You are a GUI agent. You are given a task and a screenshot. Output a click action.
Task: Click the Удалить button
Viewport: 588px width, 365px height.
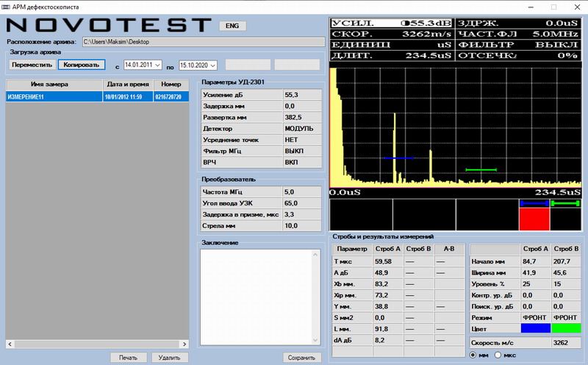pyautogui.click(x=169, y=358)
